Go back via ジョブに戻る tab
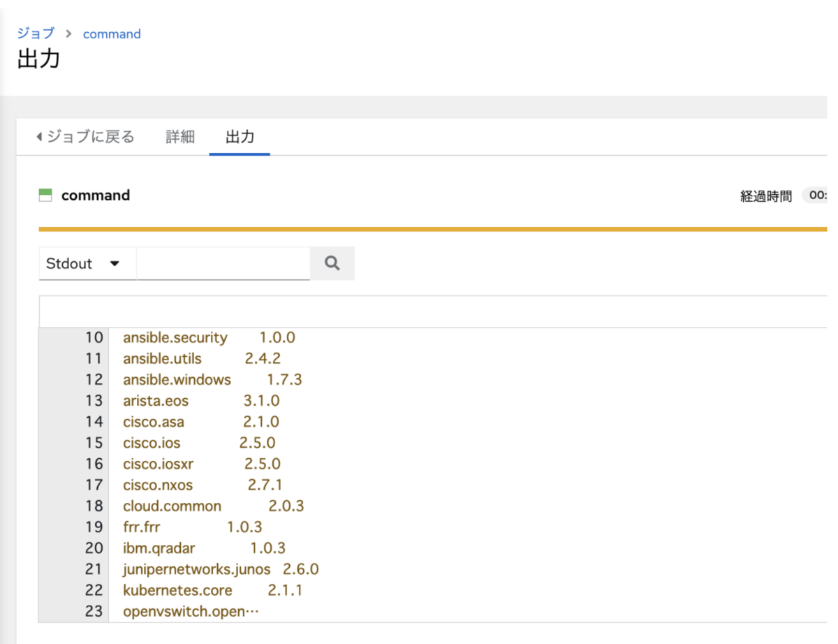838x644 pixels. click(x=84, y=137)
